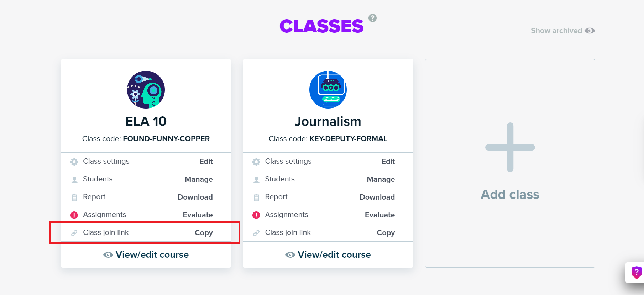Copy the ELA 10 class join link
This screenshot has width=644, height=295.
click(x=204, y=233)
